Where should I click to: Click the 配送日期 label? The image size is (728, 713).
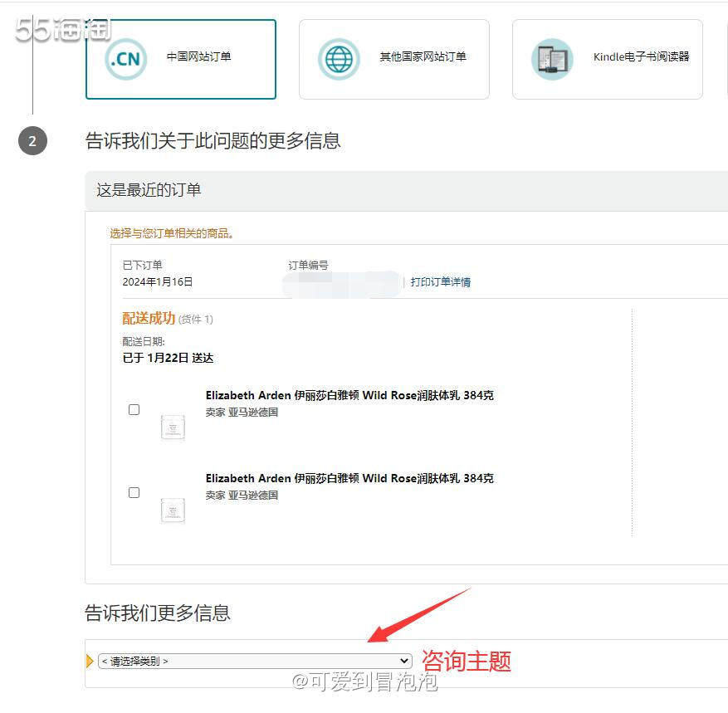[144, 342]
